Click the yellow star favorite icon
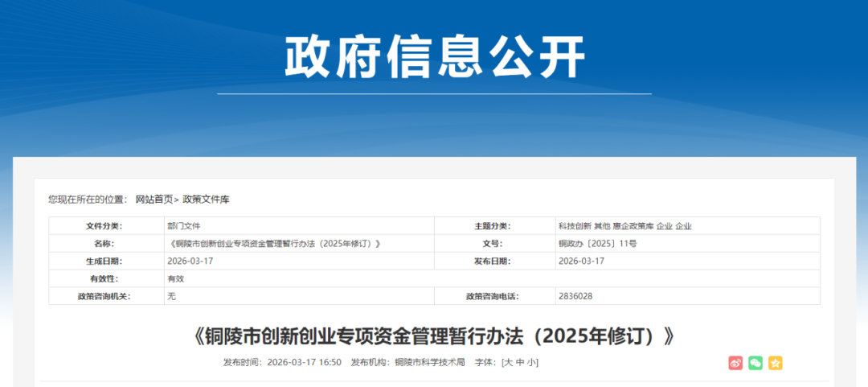868x387 pixels. [x=776, y=363]
